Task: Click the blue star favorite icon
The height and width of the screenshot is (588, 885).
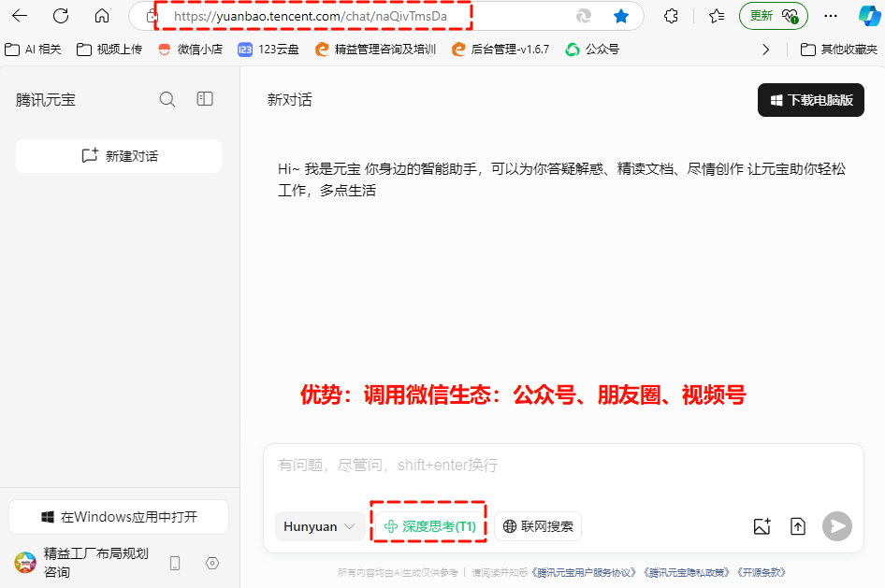Action: pyautogui.click(x=621, y=16)
